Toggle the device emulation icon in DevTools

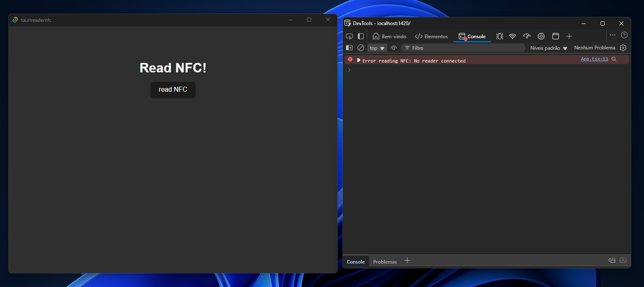point(361,36)
